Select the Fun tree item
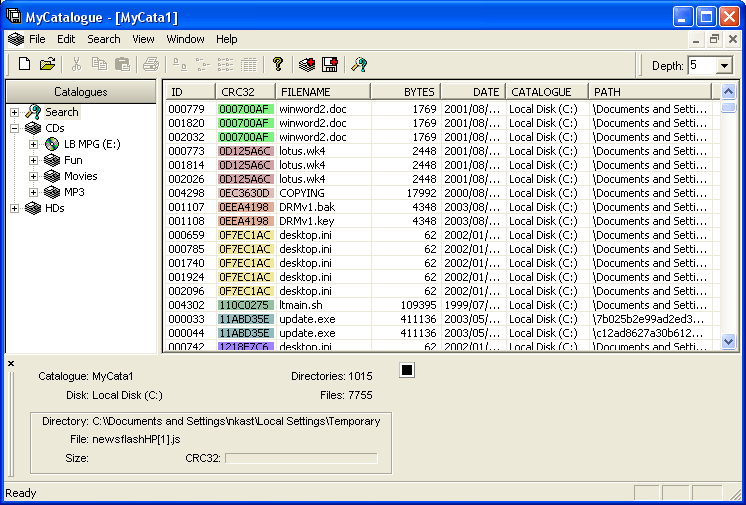Image resolution: width=746 pixels, height=505 pixels. click(73, 160)
